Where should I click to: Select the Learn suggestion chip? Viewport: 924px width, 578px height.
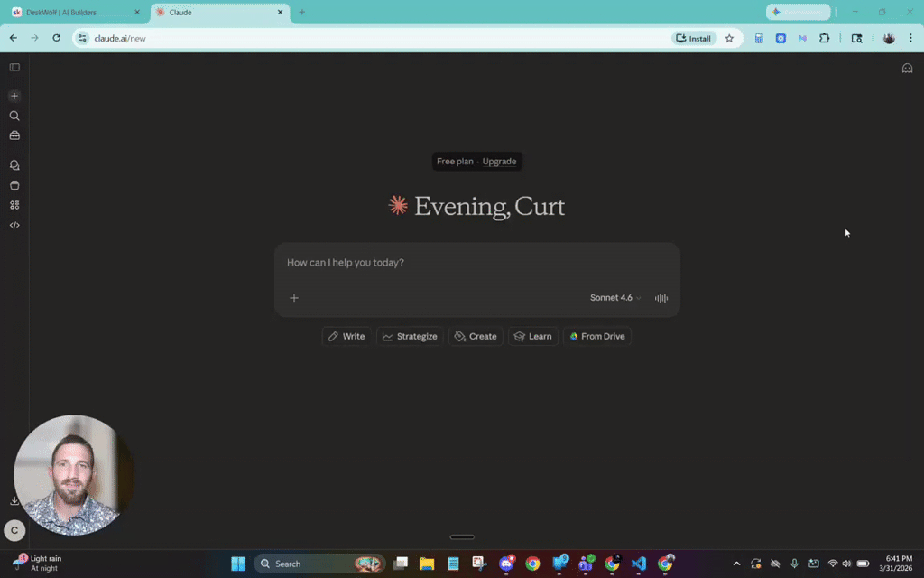click(532, 336)
